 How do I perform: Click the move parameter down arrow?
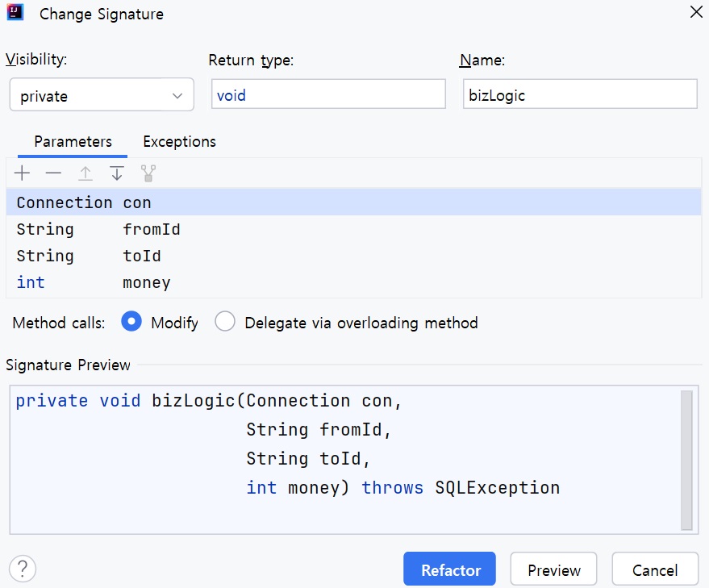pyautogui.click(x=117, y=173)
